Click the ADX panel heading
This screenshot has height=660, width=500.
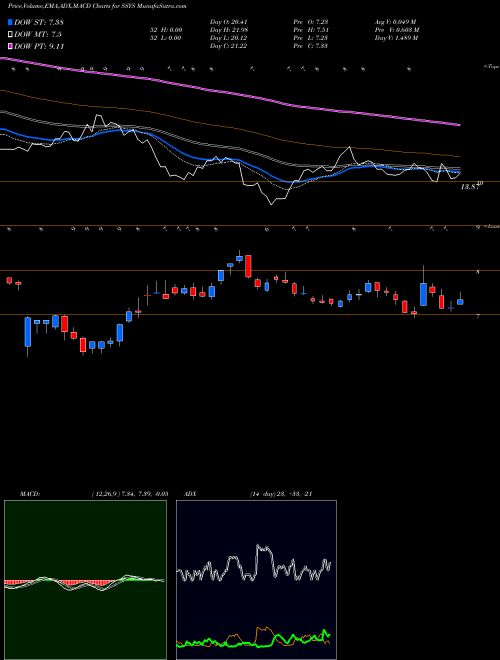click(x=191, y=494)
